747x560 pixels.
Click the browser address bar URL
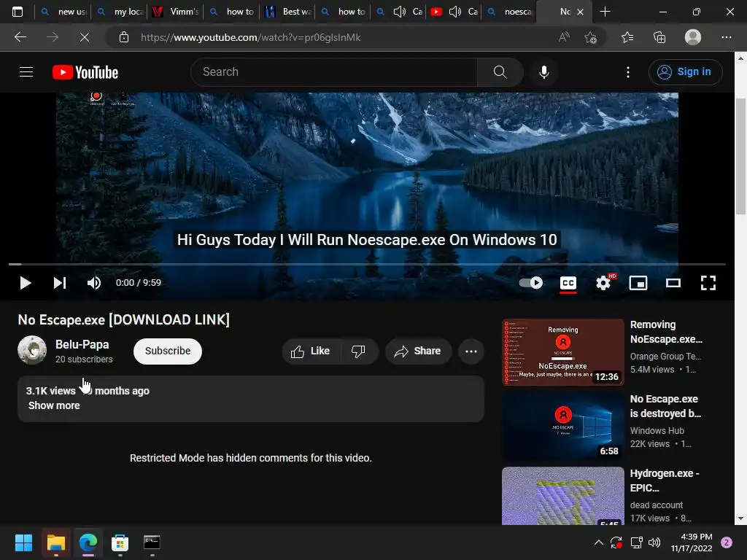[x=251, y=37]
